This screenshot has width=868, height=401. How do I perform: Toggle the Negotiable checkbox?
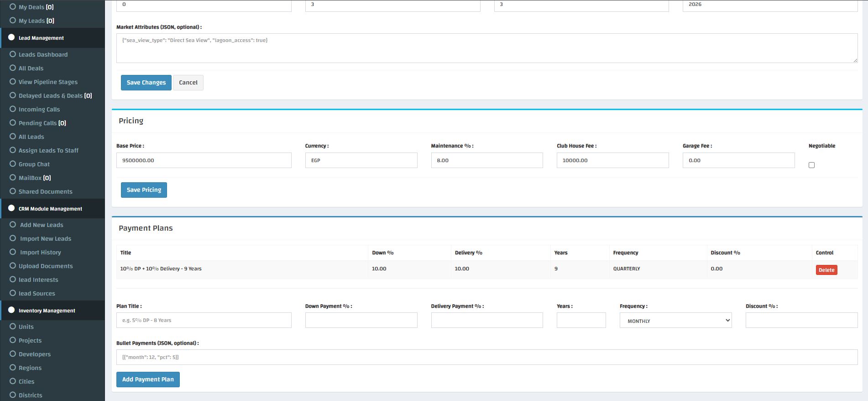(811, 165)
